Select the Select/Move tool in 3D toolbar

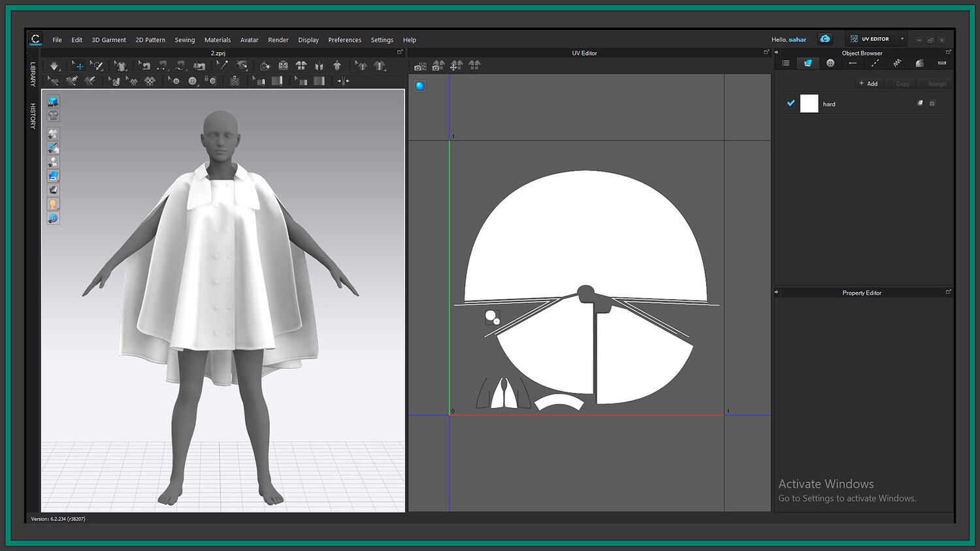78,66
